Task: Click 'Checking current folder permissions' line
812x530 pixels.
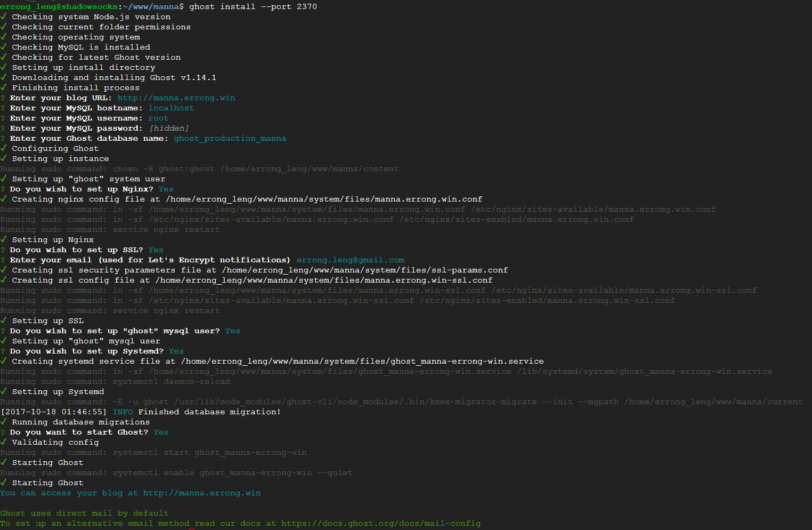Action: tap(96, 27)
